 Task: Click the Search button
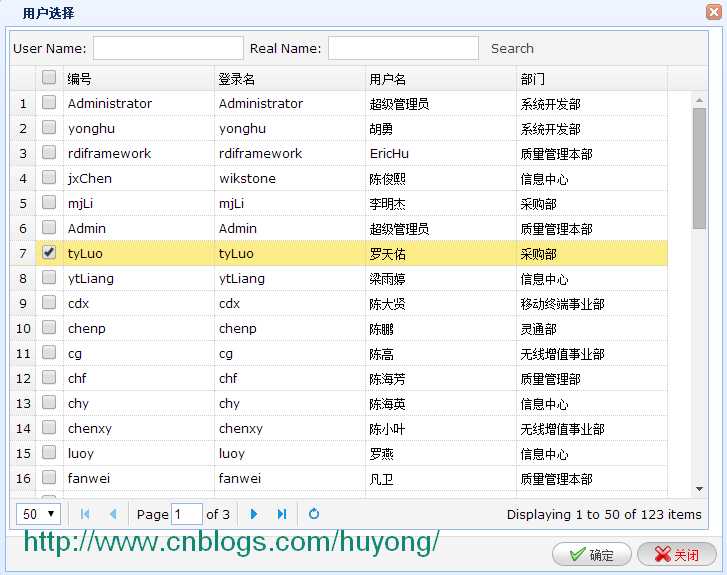[x=512, y=48]
